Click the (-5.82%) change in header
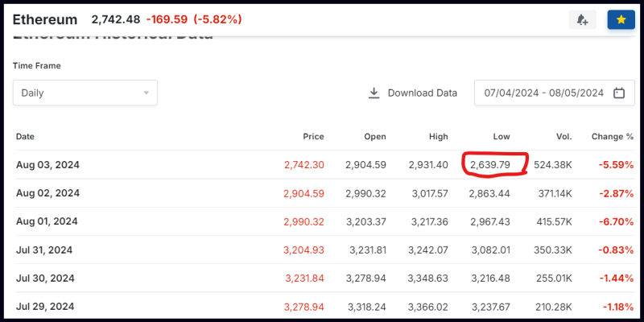Screen dimensions: 644x322 click(217, 19)
